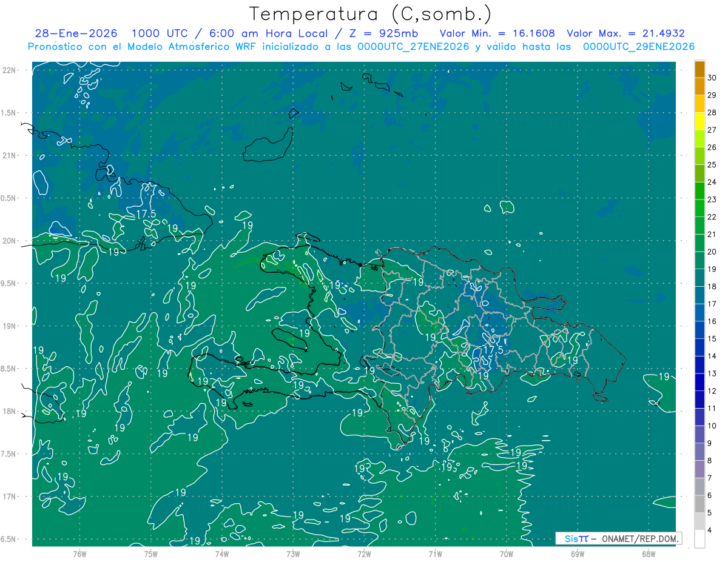Click the '1000 UTC / 6:00 am Hora Local' text
Screen dimensions: 728x562
229,34
